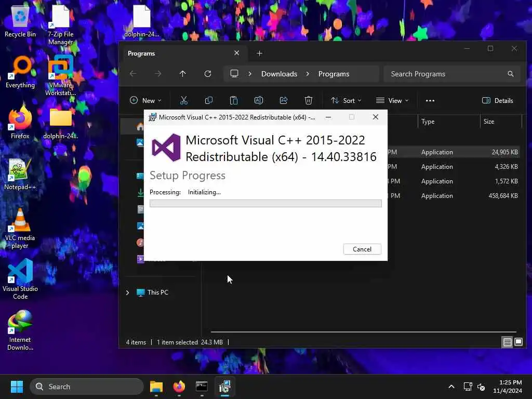Expand the This PC tree node
Screen dimensions: 532x399
(128, 292)
